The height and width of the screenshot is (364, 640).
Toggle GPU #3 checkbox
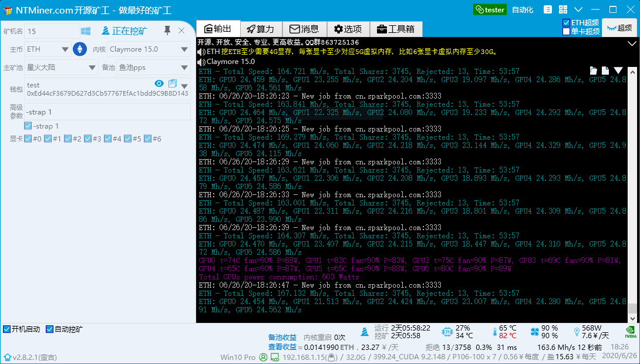coord(87,139)
